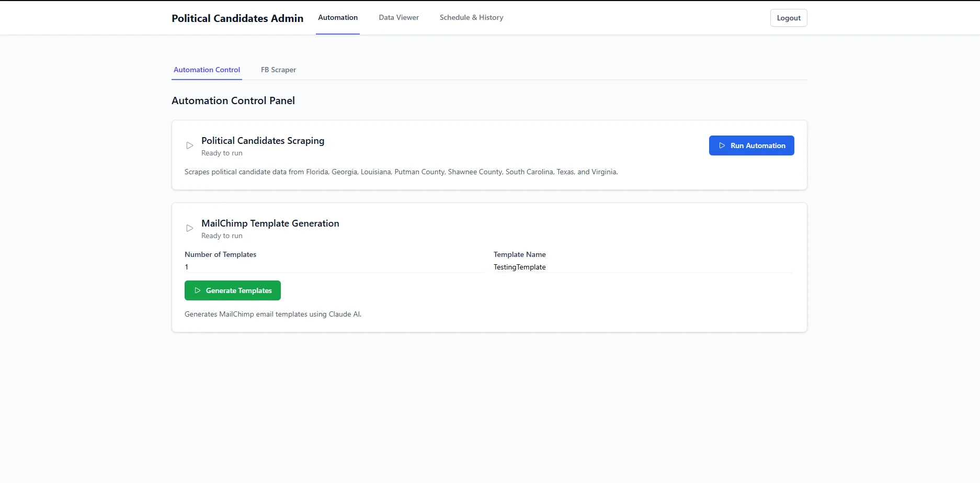Screen dimensions: 980x483
Task: Click the Generate Templates button
Action: [x=232, y=290]
